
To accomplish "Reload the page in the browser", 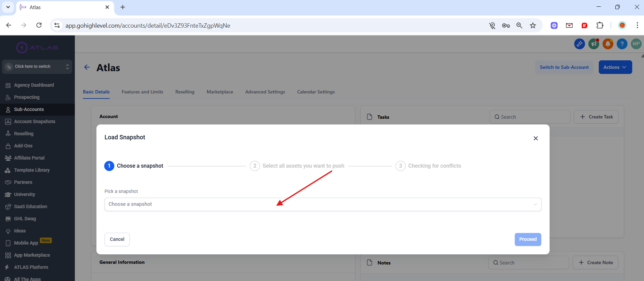I will click(39, 25).
